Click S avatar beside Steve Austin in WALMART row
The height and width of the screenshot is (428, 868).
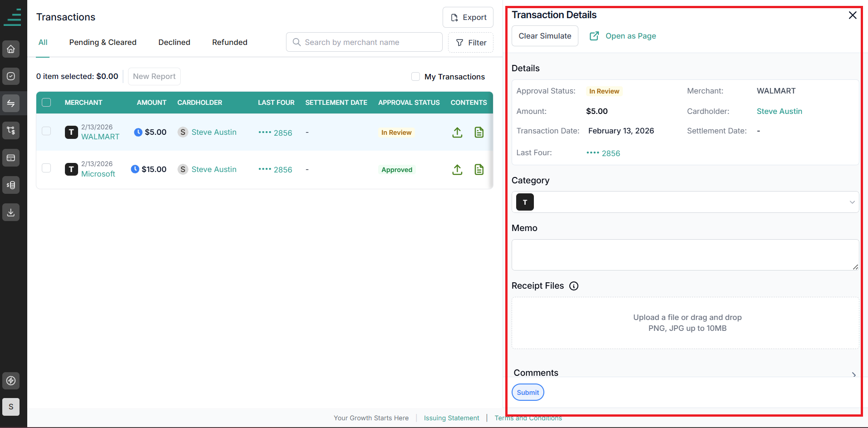(x=183, y=132)
